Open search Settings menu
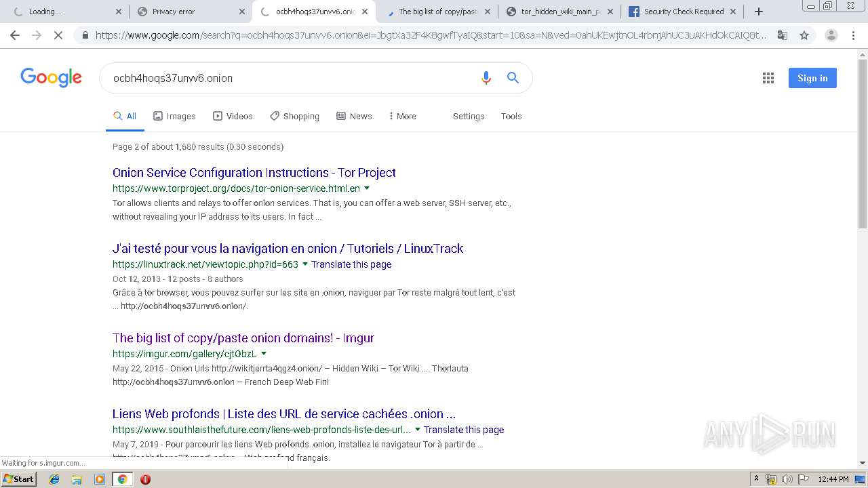This screenshot has width=868, height=488. click(x=469, y=116)
